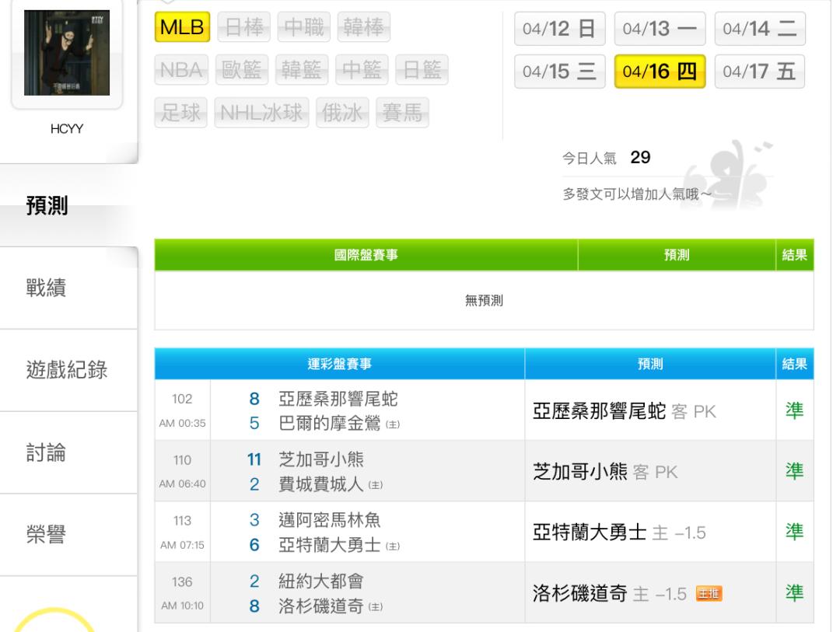Screen dimensions: 840x632
Task: Click the highlighted 04/16 四 date
Action: (x=660, y=72)
